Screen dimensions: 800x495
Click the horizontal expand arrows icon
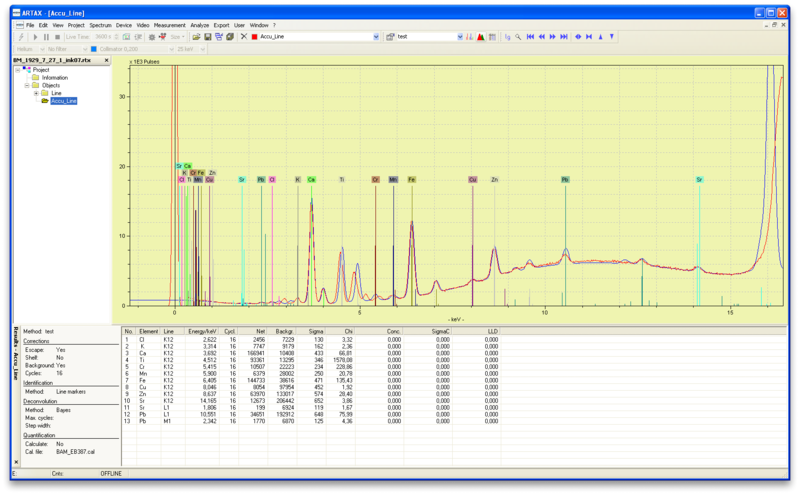[578, 37]
